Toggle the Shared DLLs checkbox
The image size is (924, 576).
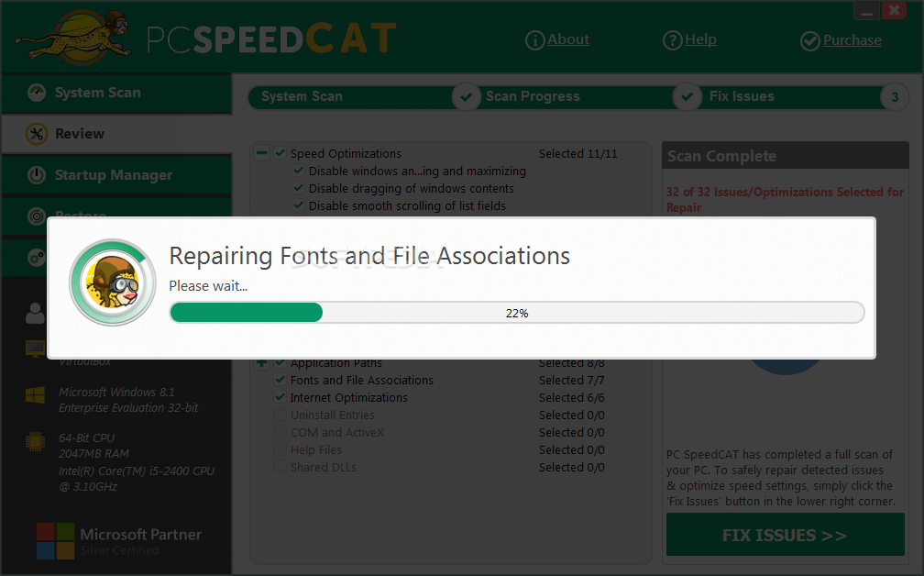click(x=280, y=467)
